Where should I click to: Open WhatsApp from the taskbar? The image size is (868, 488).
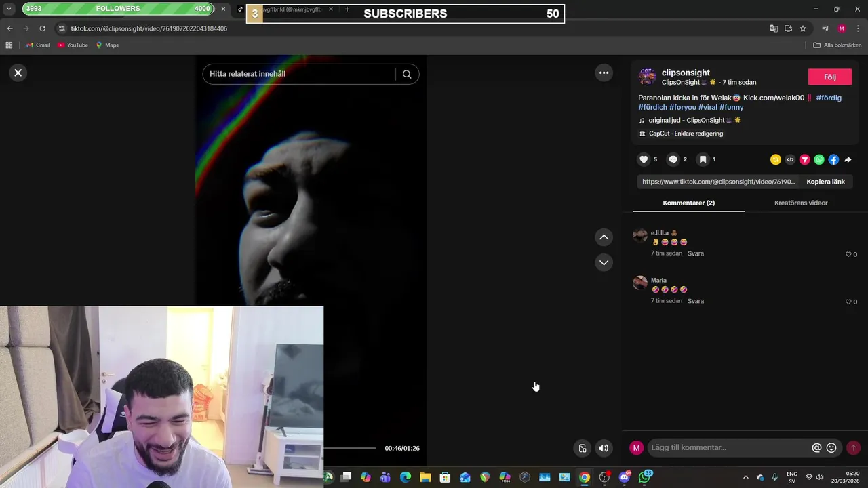[x=644, y=477]
